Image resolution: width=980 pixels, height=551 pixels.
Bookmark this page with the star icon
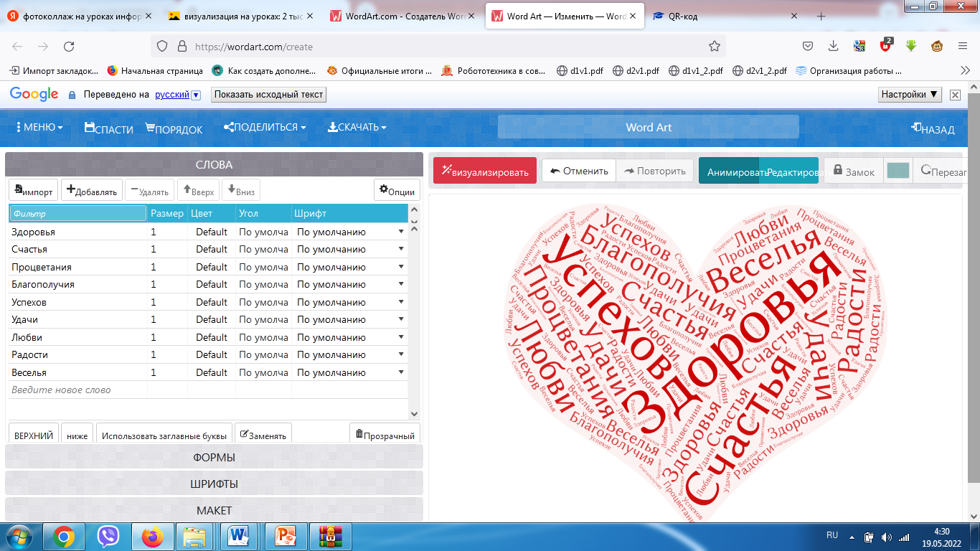[714, 46]
